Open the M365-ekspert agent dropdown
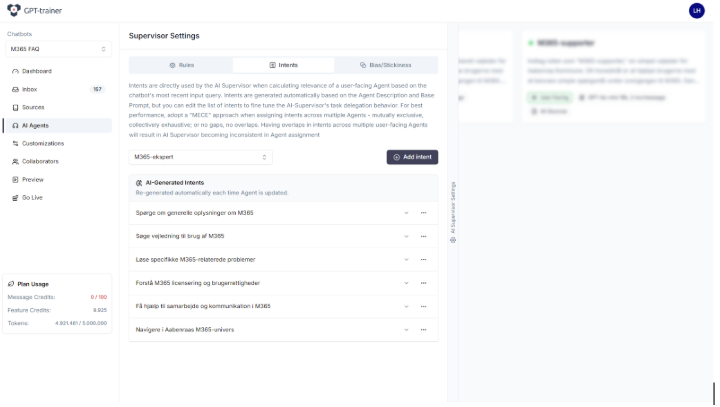720x407 pixels. pyautogui.click(x=200, y=157)
